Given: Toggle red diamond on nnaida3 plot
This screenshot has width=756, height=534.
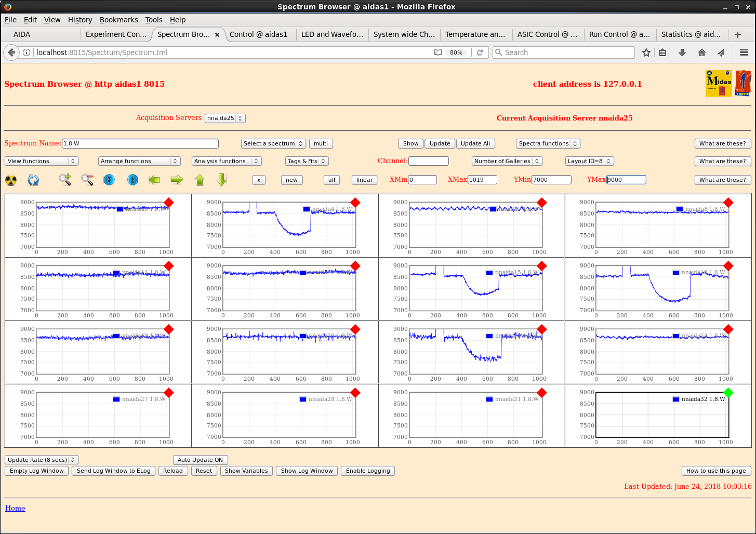Looking at the screenshot, I should (168, 203).
